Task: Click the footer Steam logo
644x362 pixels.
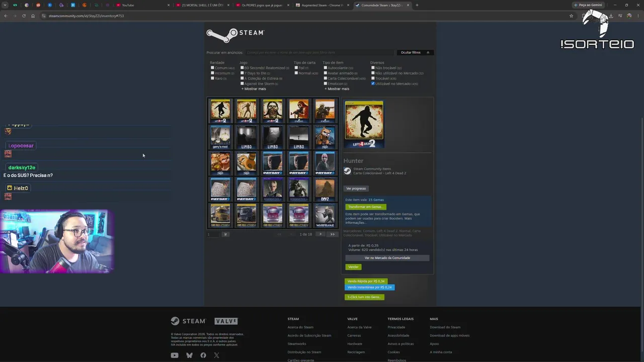Action: pos(188,321)
